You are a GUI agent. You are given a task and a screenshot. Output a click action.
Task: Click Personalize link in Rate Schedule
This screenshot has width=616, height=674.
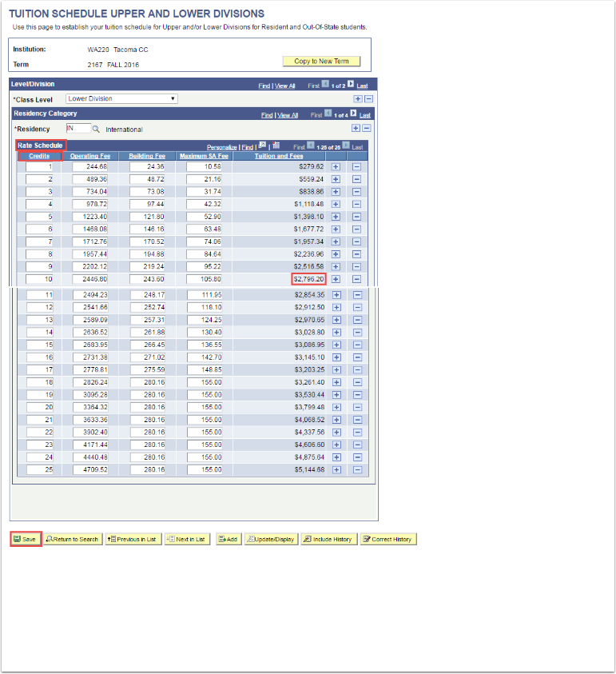tap(221, 147)
